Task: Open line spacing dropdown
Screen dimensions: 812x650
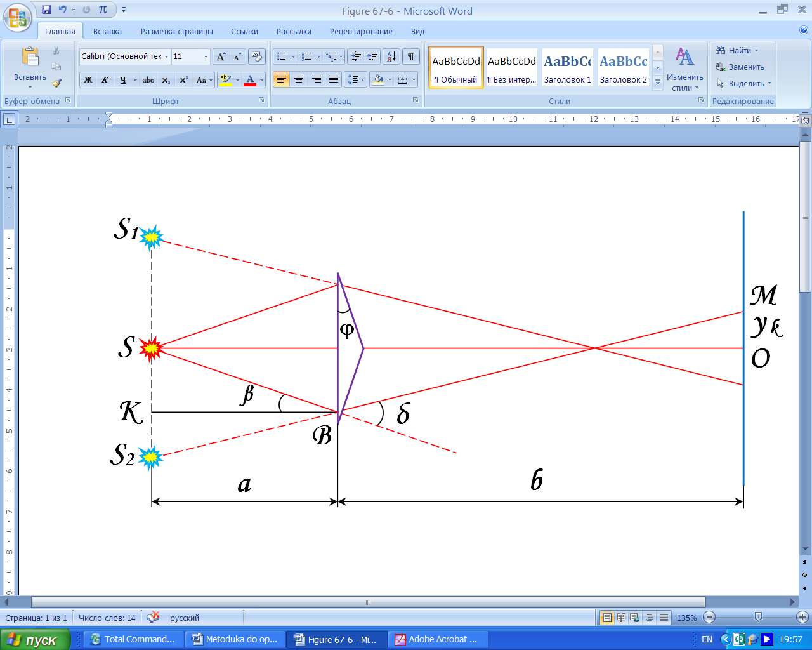Action: [x=363, y=80]
